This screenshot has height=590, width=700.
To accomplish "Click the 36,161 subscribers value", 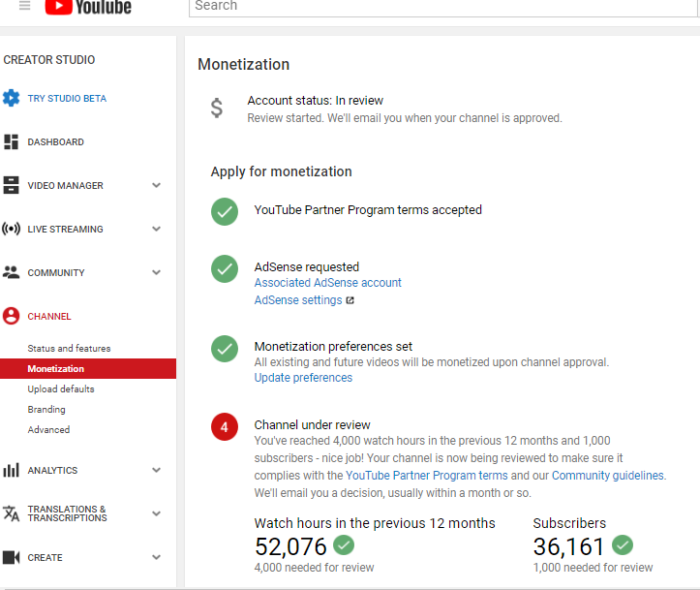I will click(x=568, y=546).
